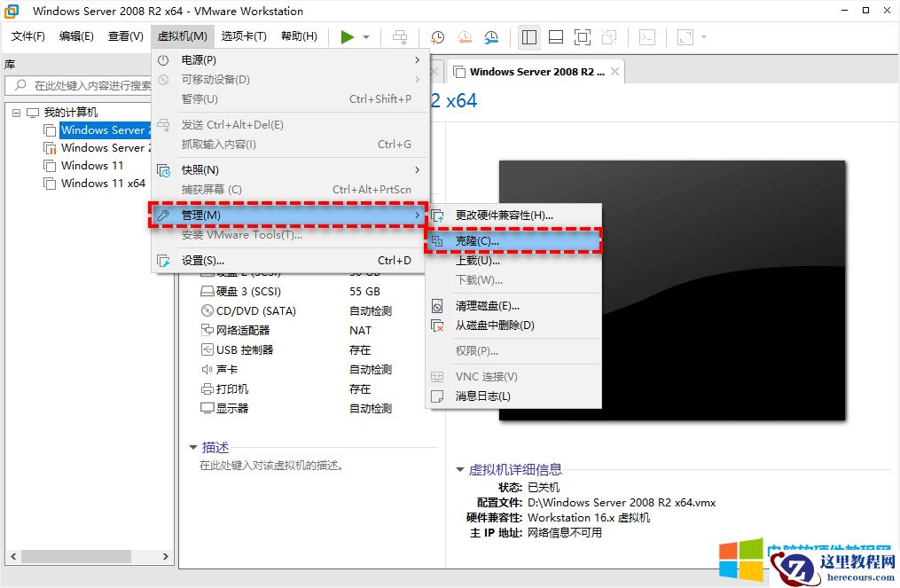This screenshot has width=900, height=588.
Task: Click the message log icon in submenu
Action: (x=437, y=396)
